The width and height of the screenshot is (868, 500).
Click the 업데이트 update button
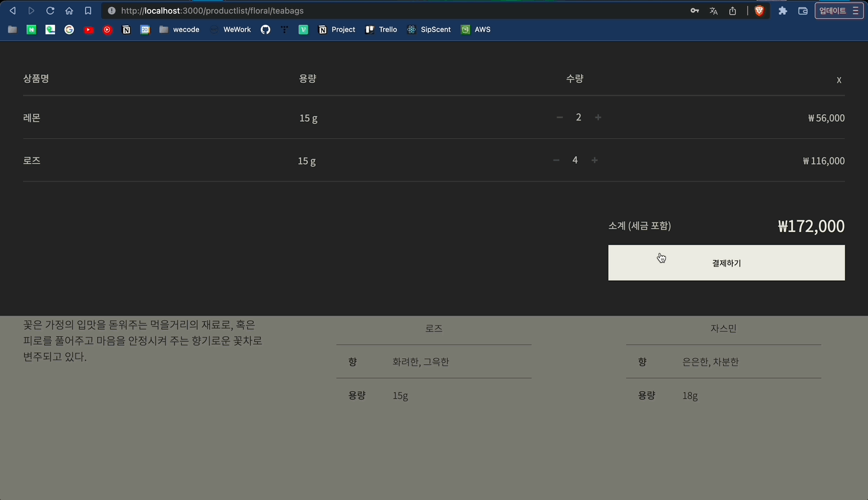[834, 10]
